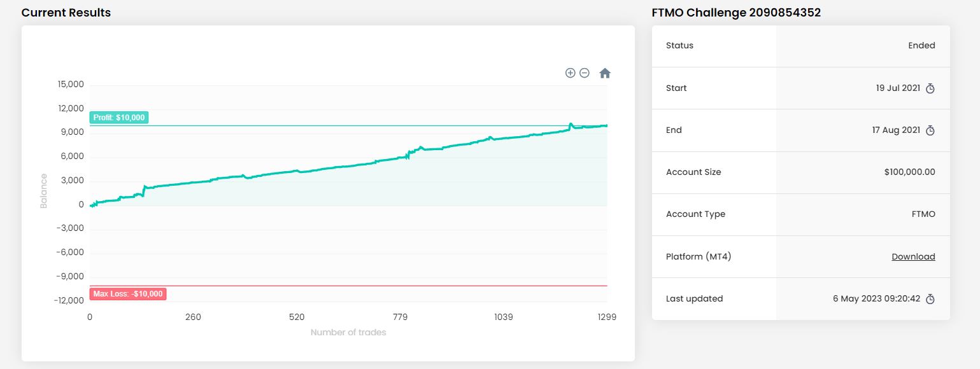The width and height of the screenshot is (980, 369).
Task: Reset chart view with home icon
Action: (x=605, y=73)
